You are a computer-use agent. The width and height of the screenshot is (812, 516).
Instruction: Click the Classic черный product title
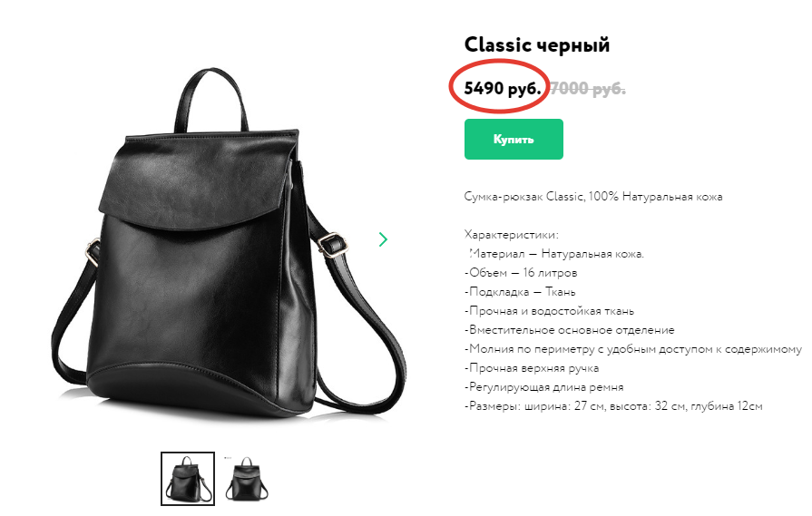tap(536, 44)
